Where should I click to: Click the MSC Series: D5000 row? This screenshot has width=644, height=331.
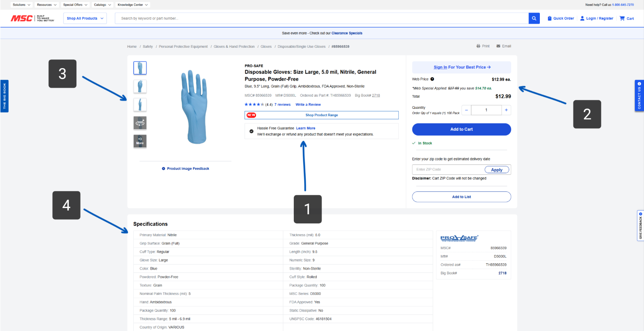point(358,294)
